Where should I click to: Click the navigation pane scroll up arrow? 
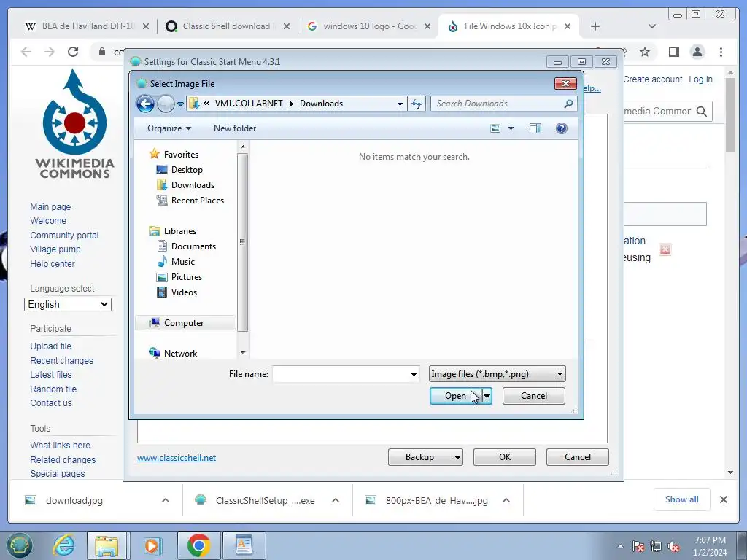click(242, 147)
